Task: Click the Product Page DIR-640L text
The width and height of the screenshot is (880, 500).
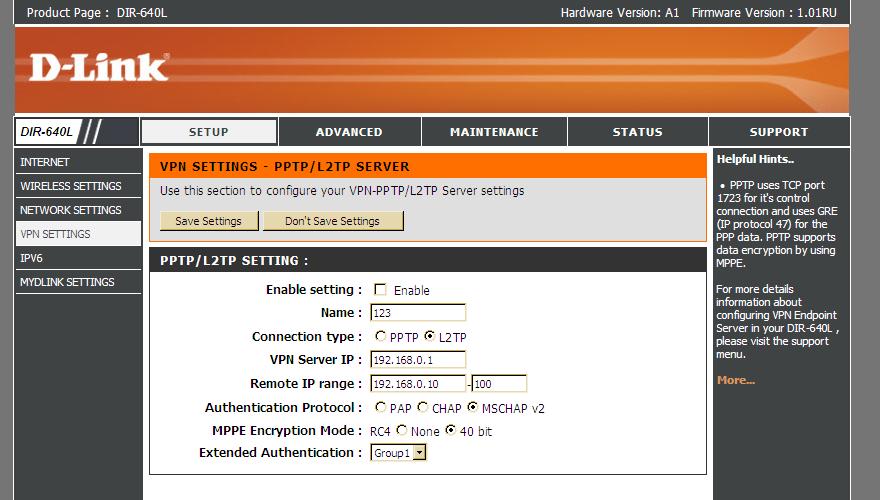Action: (97, 12)
